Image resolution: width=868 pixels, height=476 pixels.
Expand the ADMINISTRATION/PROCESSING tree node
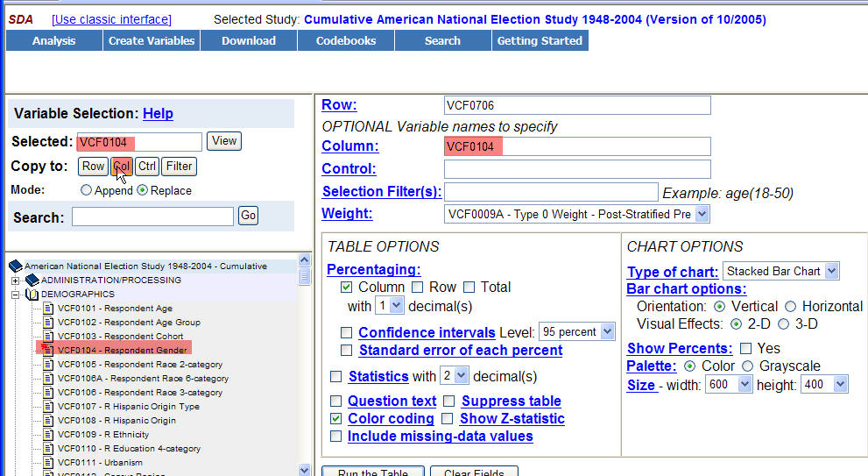(16, 281)
